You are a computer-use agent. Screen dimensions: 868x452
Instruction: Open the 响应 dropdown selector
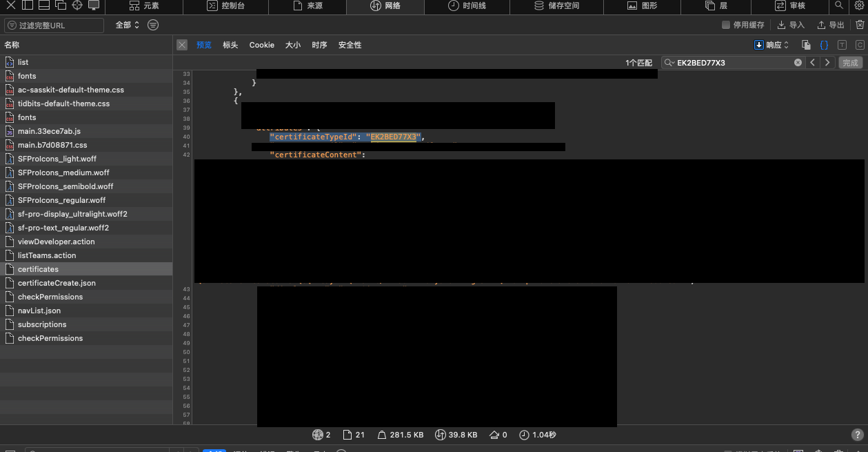pyautogui.click(x=771, y=45)
